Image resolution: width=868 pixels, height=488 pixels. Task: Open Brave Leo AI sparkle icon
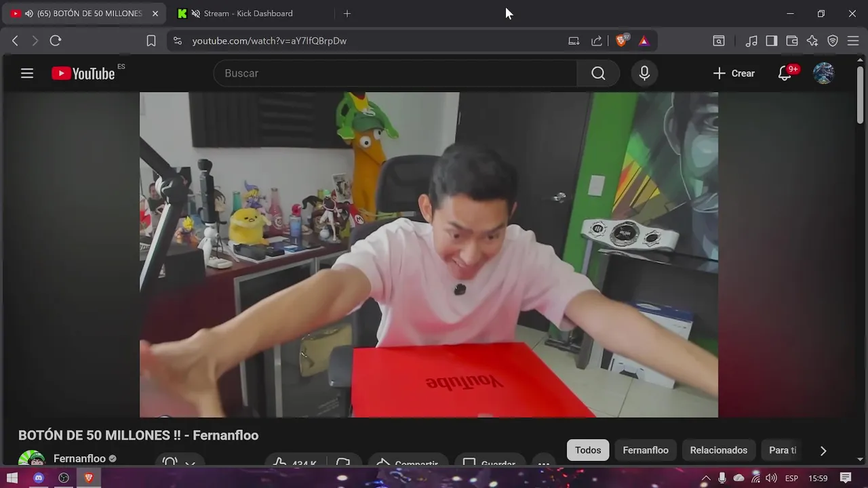(x=812, y=41)
